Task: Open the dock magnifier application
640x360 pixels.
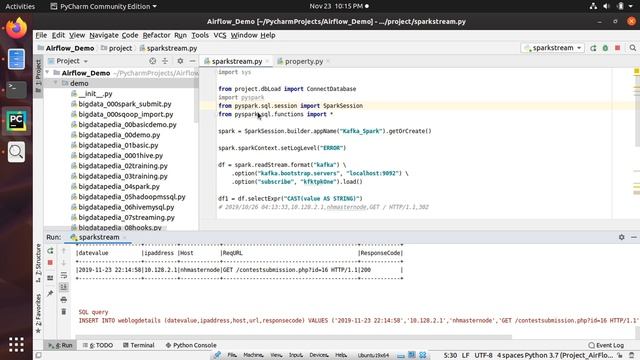Action: click(16, 152)
